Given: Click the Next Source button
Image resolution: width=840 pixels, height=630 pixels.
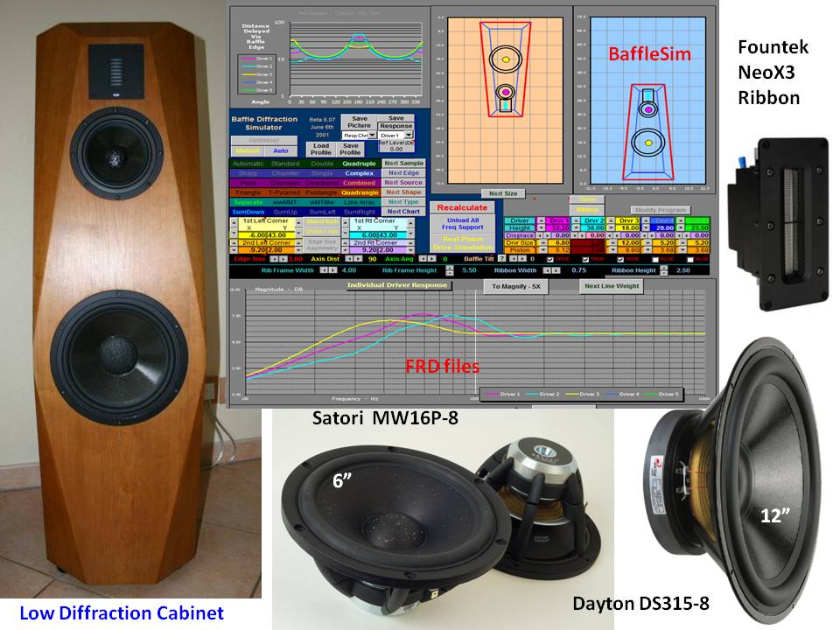Looking at the screenshot, I should click(403, 183).
